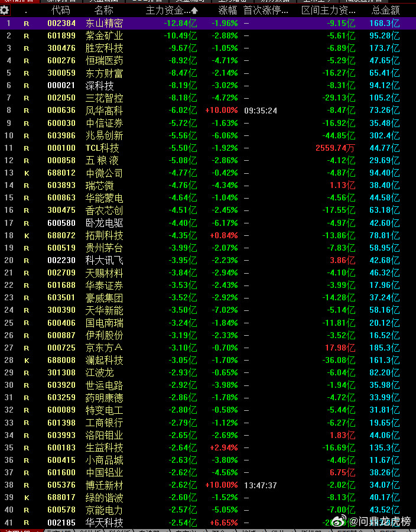Sort by the 总金额 column header
Viewport: 416px width, 532px height.
(385, 11)
